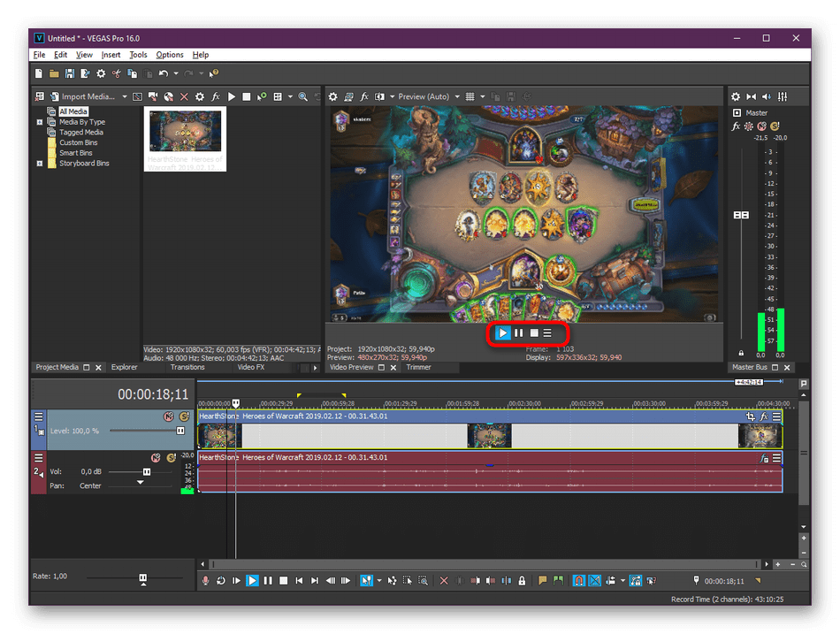Expand the Media By Type tree node
This screenshot has width=840, height=634.
point(40,122)
